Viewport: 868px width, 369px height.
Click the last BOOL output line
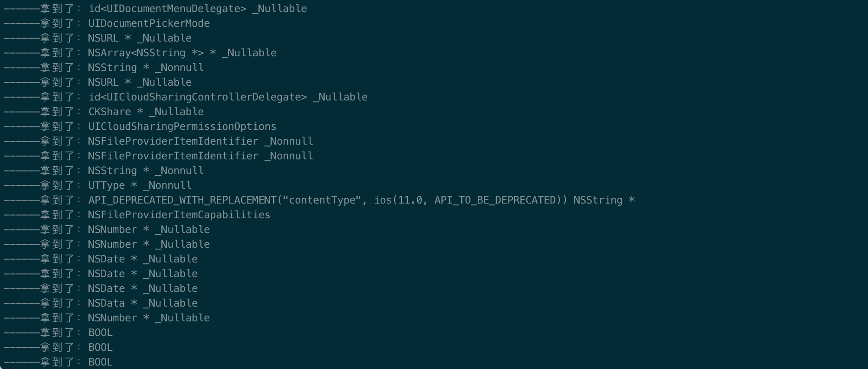click(58, 362)
